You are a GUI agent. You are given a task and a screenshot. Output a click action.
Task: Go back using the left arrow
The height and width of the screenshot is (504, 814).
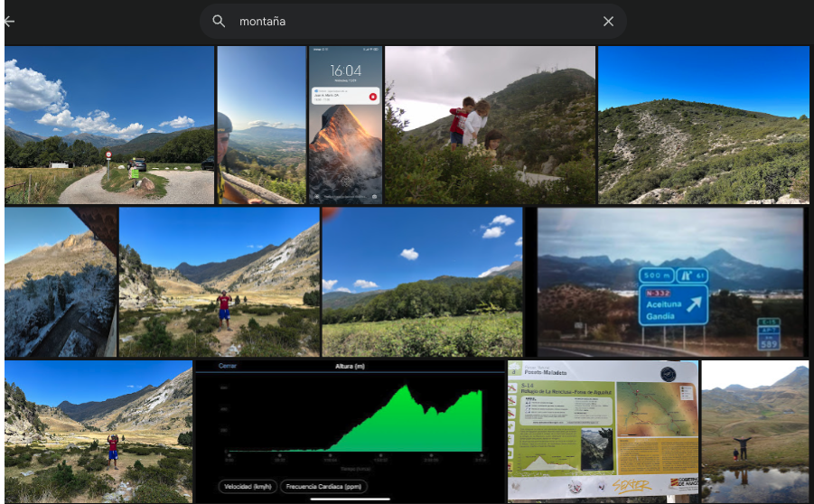10,22
